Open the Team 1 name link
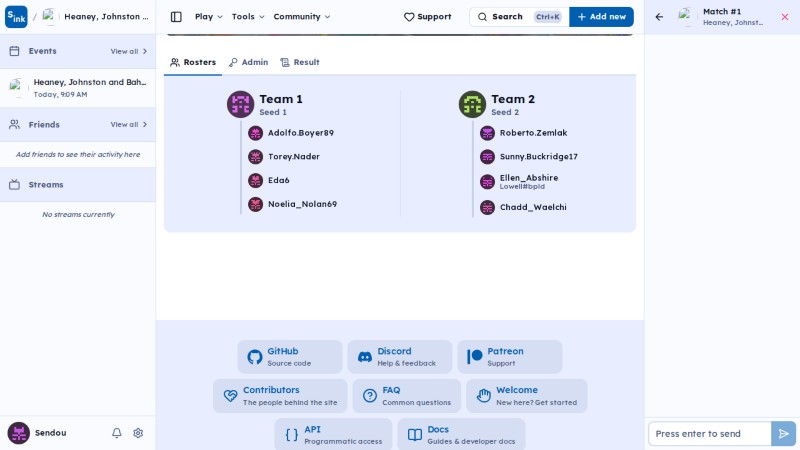Viewport: 800px width, 450px height. [281, 99]
